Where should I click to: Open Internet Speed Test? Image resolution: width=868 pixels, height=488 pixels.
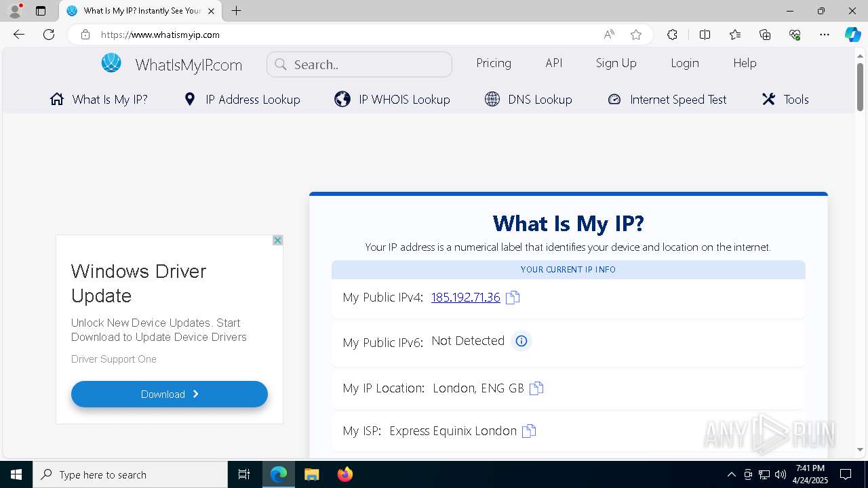click(667, 99)
